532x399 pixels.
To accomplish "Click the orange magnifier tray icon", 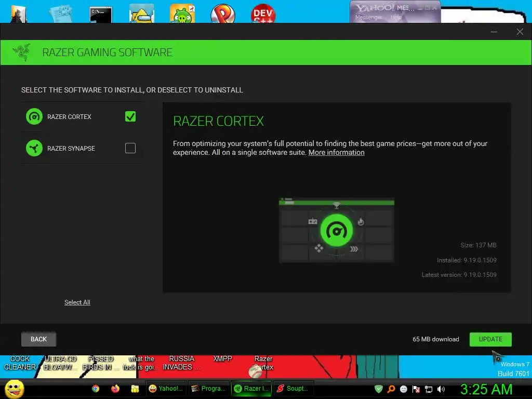I will (x=391, y=389).
